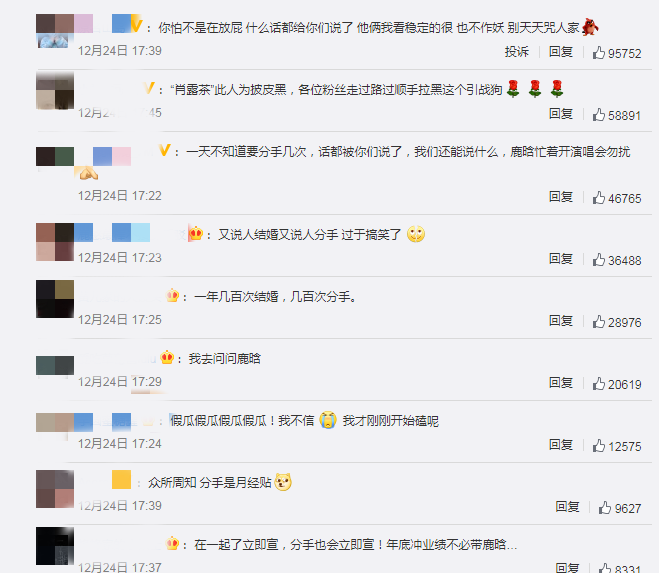Click thumbs-up icon beside 58891
Viewport: 659px width, 573px height.
pos(598,115)
